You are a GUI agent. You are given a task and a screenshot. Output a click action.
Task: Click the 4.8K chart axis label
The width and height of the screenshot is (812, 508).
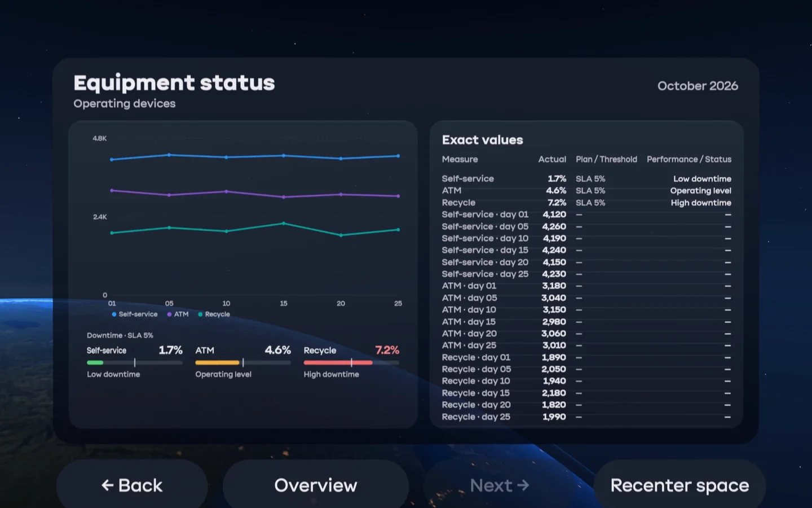click(x=100, y=138)
